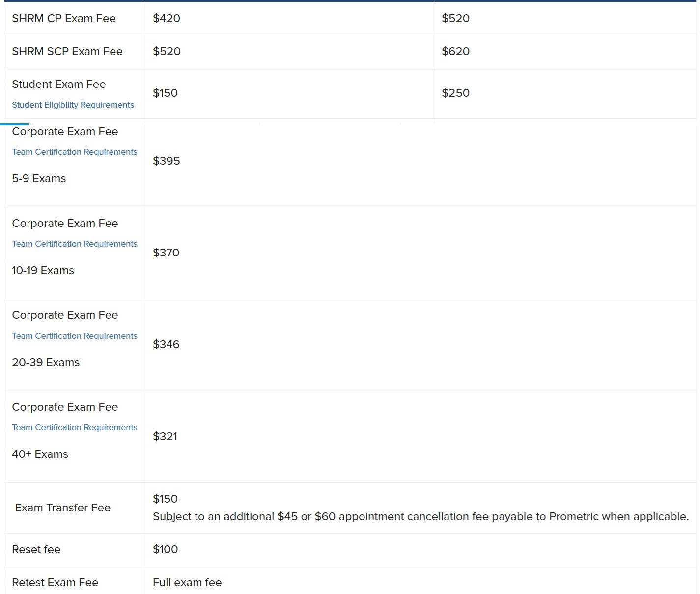Click the "40+ Exams" text
Screen dimensions: 700x594
click(x=40, y=454)
